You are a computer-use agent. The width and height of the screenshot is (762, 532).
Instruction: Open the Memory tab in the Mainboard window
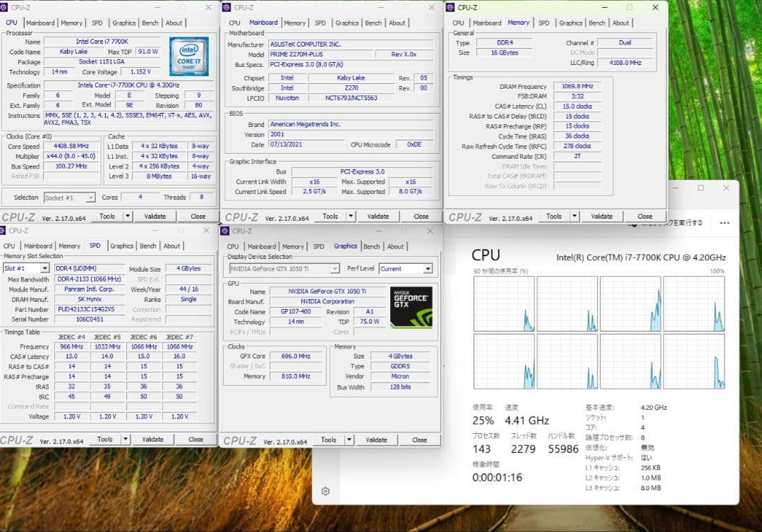click(295, 22)
